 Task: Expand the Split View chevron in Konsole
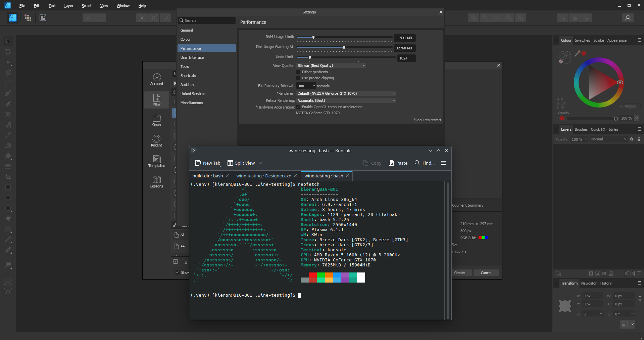(x=260, y=163)
